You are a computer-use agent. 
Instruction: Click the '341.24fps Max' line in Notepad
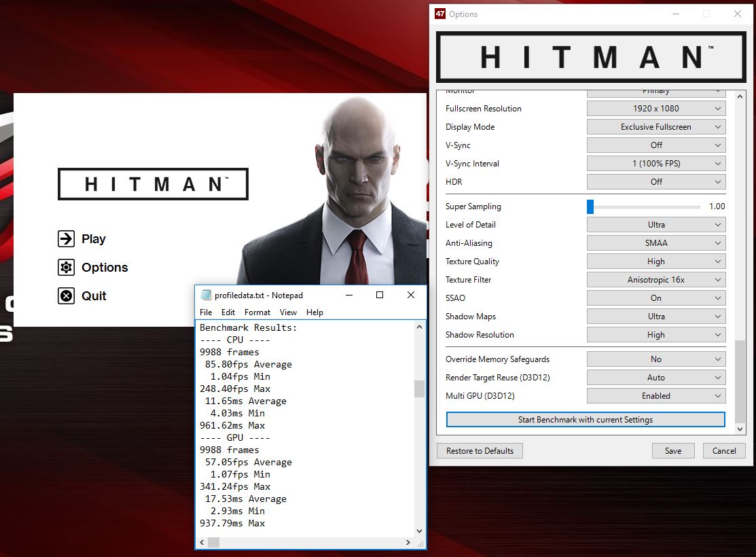pos(235,486)
